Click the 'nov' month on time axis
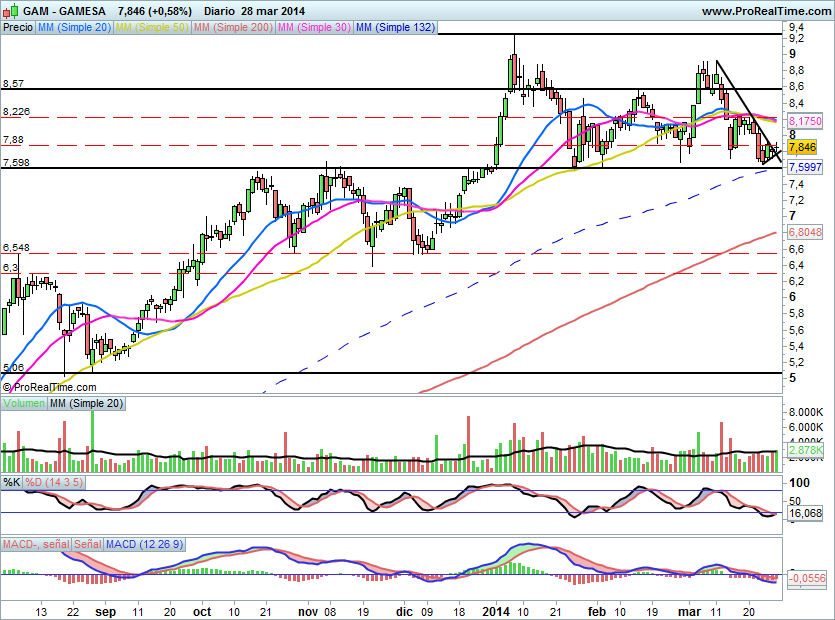The width and height of the screenshot is (835, 620). click(x=308, y=612)
